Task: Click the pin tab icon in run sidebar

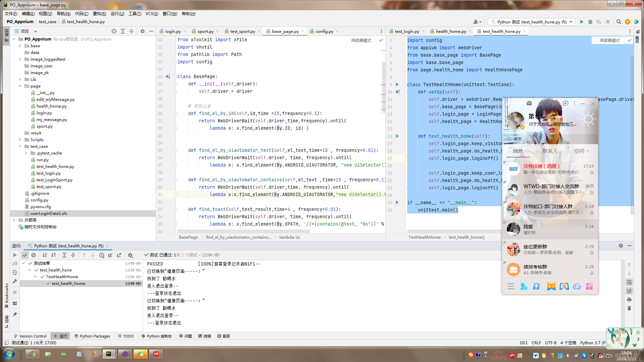Action: (x=15, y=314)
